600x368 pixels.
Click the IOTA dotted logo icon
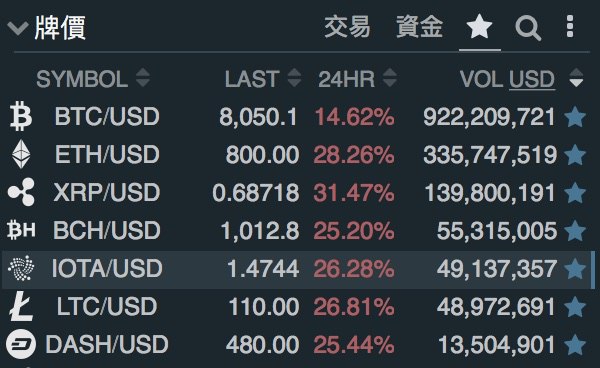(21, 268)
